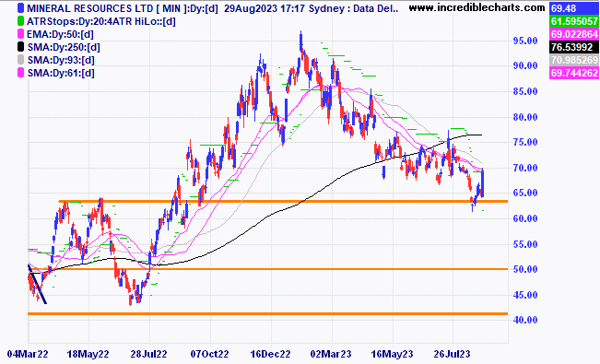Open the www.incrediblecharts.com link

point(476,7)
